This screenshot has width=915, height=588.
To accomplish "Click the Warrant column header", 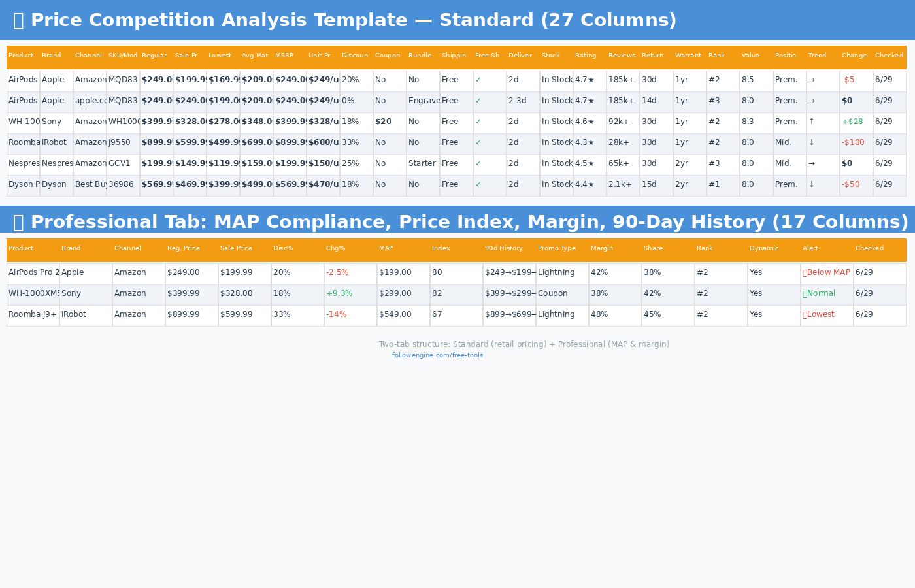I will (x=690, y=56).
